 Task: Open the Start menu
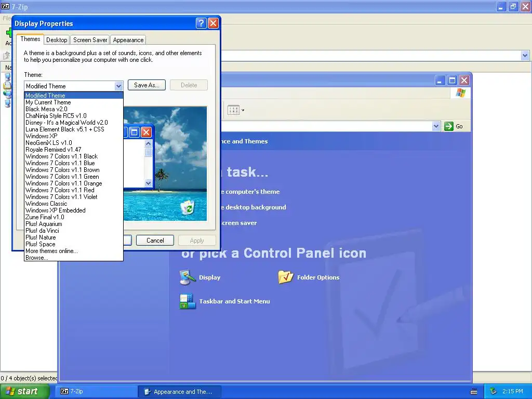click(24, 391)
